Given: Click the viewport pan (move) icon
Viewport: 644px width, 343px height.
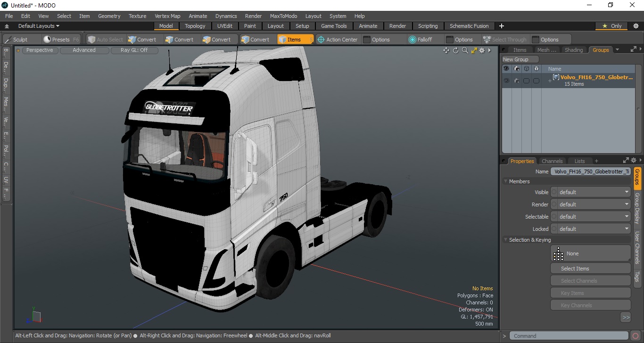Looking at the screenshot, I should [446, 50].
